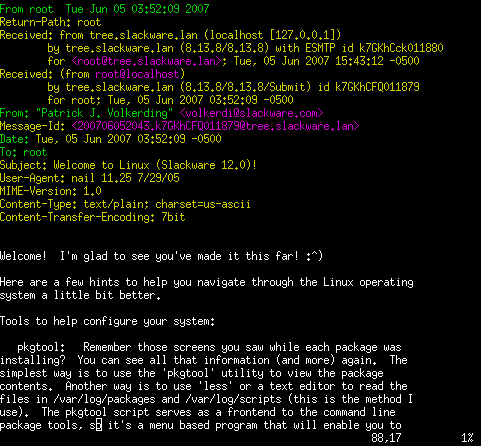The image size is (481, 446).
Task: Click the volkerdi@slackware.com email address
Action: tap(252, 113)
